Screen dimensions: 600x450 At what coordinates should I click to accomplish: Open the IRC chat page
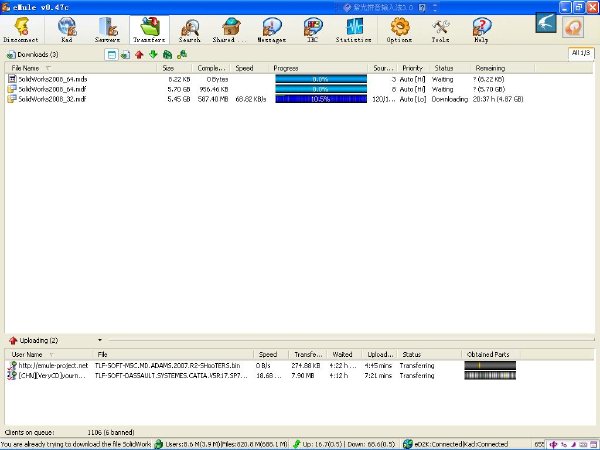click(313, 30)
